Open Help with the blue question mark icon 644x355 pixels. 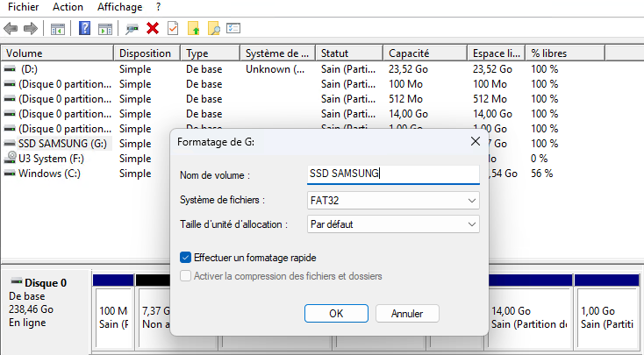tap(84, 28)
